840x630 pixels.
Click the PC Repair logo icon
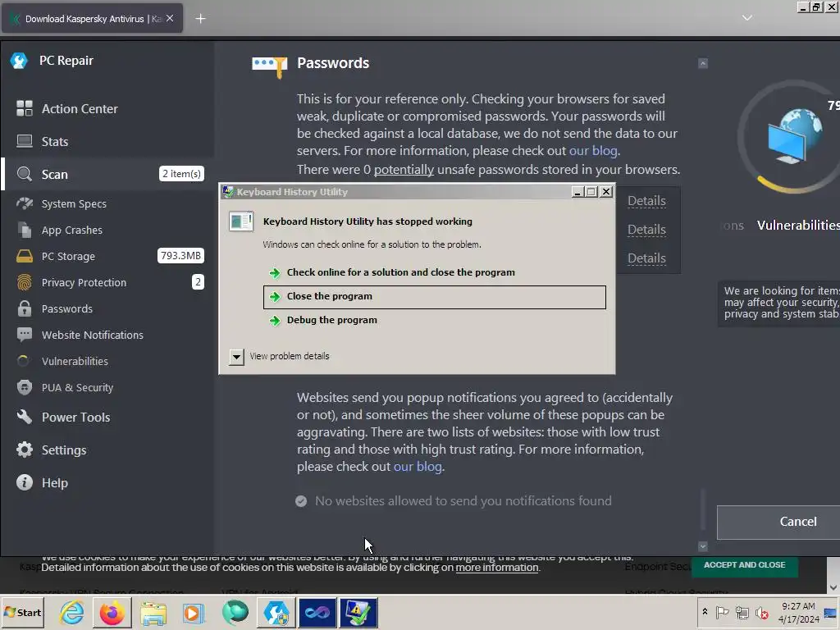tap(19, 61)
